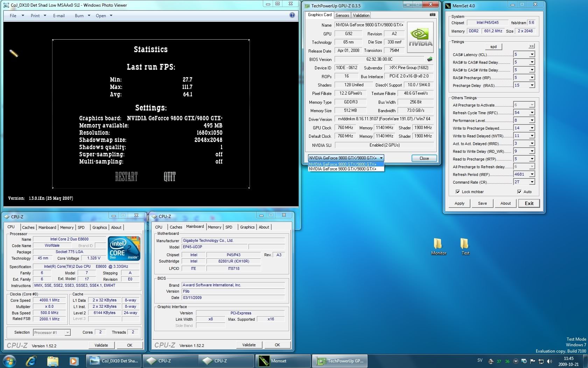The width and height of the screenshot is (588, 368).
Task: Click the spd button in MemSet
Action: pyautogui.click(x=493, y=47)
